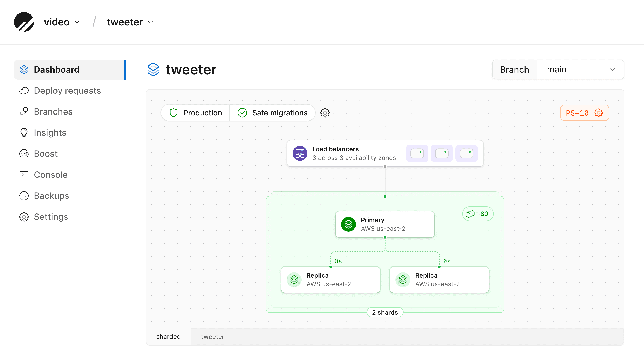The width and height of the screenshot is (644, 364).
Task: Click the Dashboard sidebar icon
Action: tap(25, 69)
